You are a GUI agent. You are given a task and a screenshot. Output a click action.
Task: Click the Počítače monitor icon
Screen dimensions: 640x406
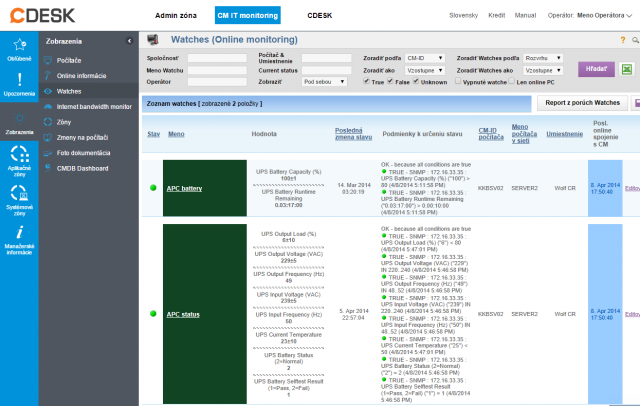click(x=48, y=60)
